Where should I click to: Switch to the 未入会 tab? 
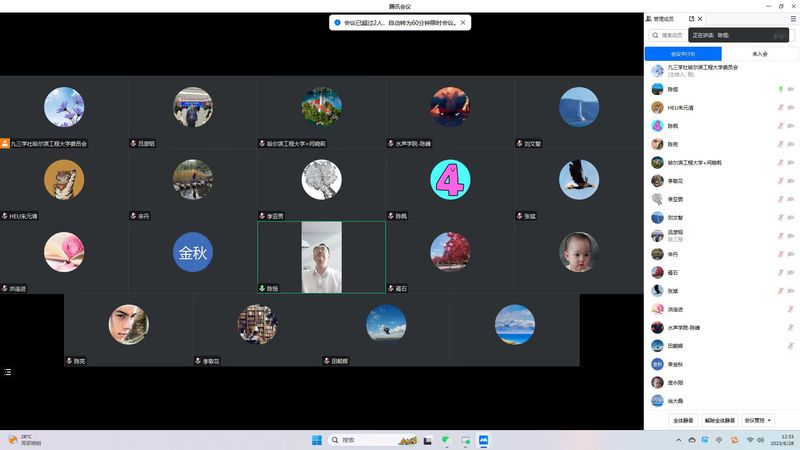tap(759, 54)
